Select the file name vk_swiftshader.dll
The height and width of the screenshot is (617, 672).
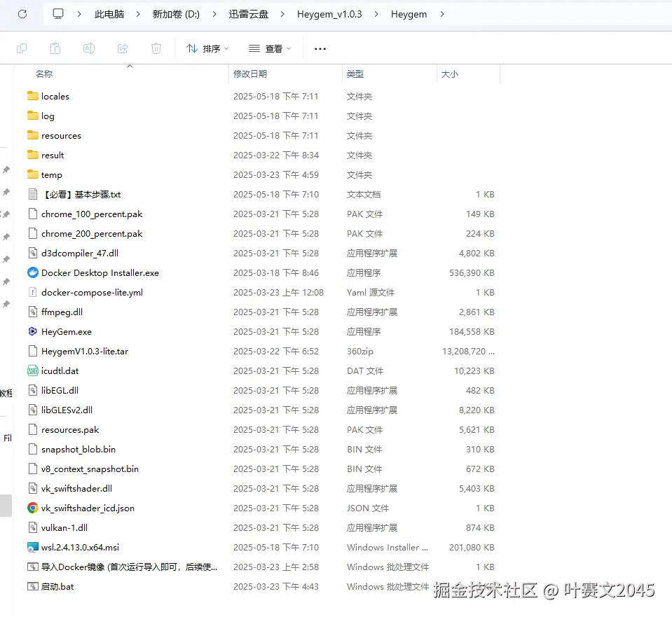point(76,488)
